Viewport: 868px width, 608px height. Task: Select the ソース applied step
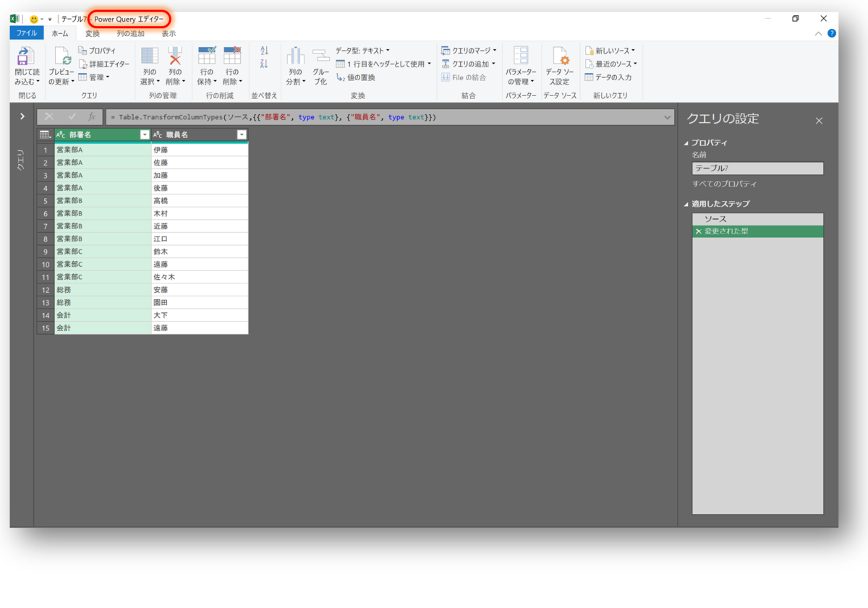(758, 219)
